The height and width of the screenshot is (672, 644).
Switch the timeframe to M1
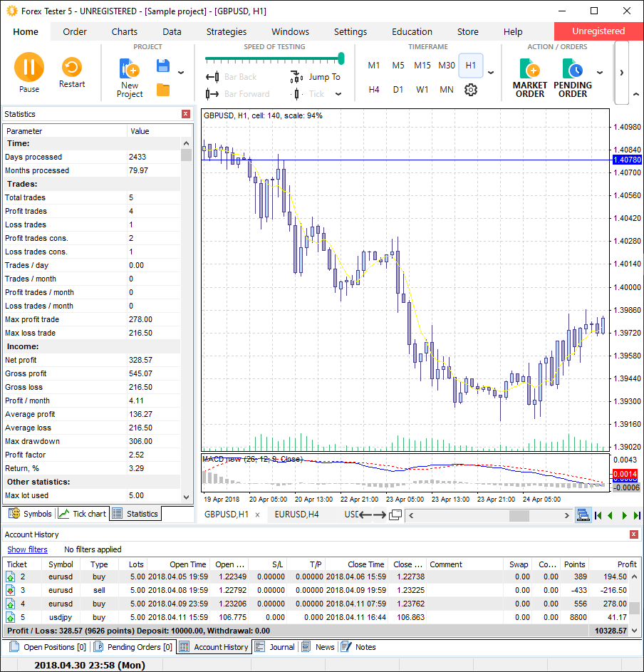(373, 65)
